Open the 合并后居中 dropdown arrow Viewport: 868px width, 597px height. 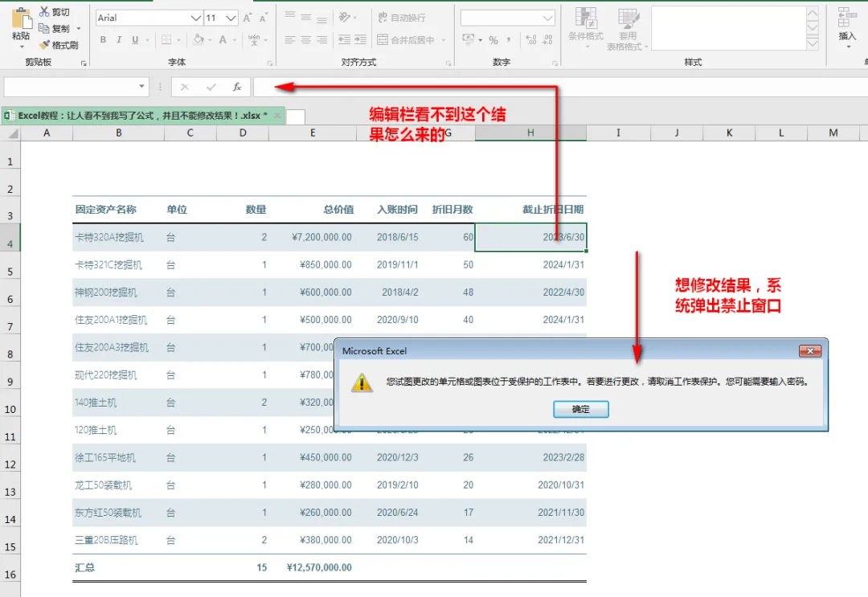tap(444, 40)
